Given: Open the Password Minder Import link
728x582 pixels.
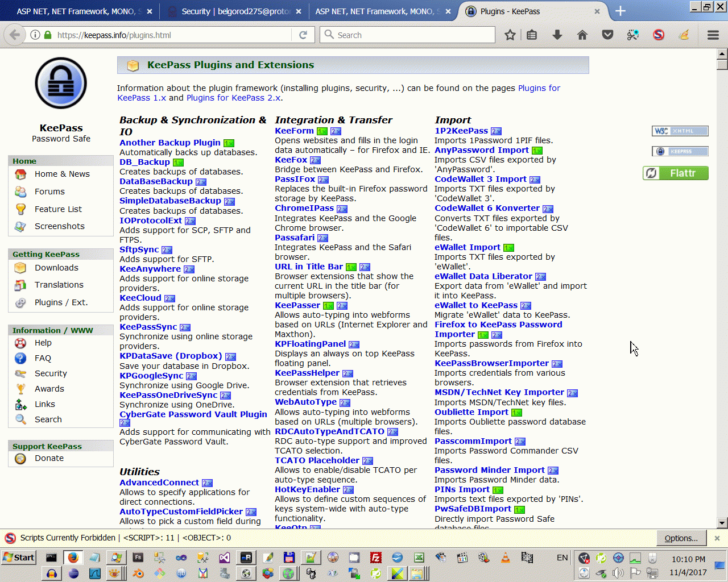Looking at the screenshot, I should [490, 470].
